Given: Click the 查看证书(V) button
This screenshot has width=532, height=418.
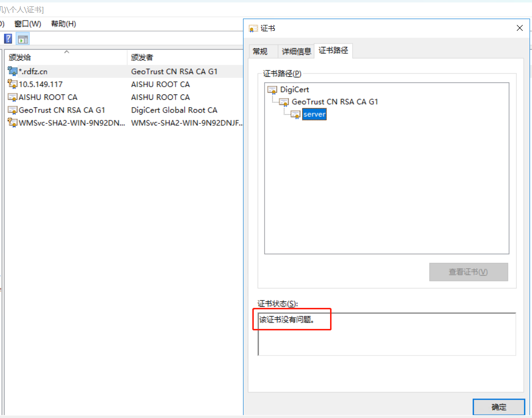Looking at the screenshot, I should [x=468, y=272].
